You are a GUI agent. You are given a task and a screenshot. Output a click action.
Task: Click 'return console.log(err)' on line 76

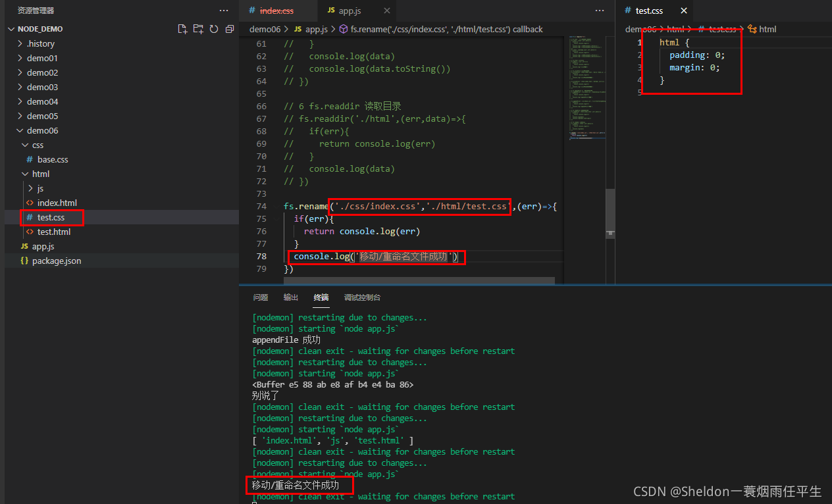tap(361, 232)
